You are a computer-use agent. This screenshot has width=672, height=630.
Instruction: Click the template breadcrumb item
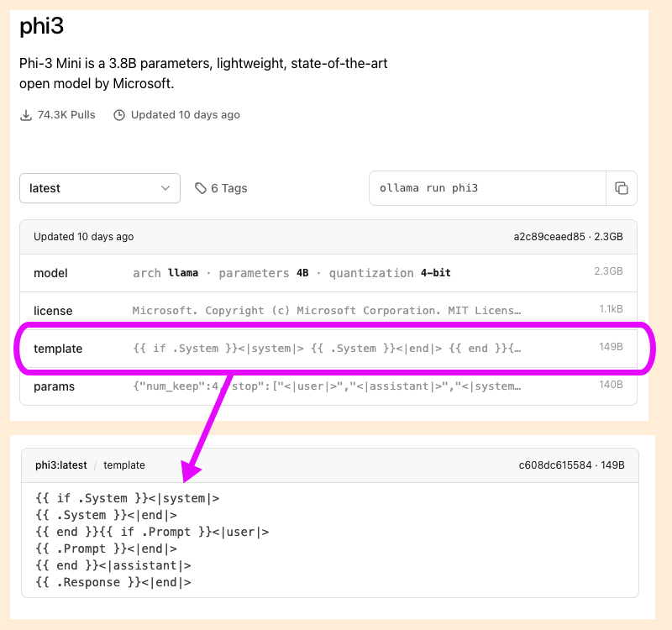click(124, 465)
